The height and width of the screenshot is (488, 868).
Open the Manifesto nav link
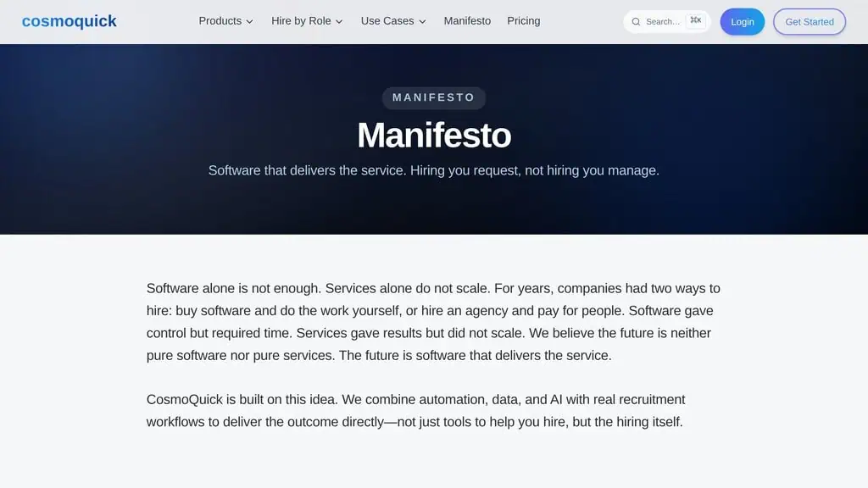(467, 21)
